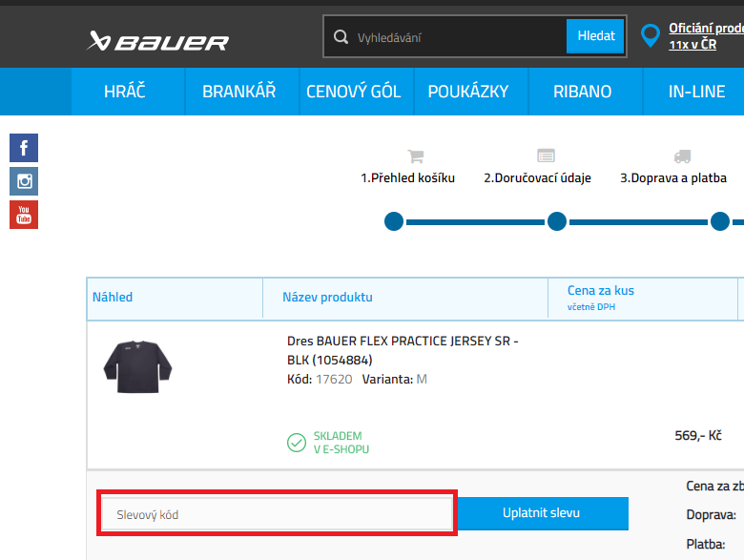Open the YouTube social icon
Screen dimensions: 744x560
pyautogui.click(x=24, y=215)
